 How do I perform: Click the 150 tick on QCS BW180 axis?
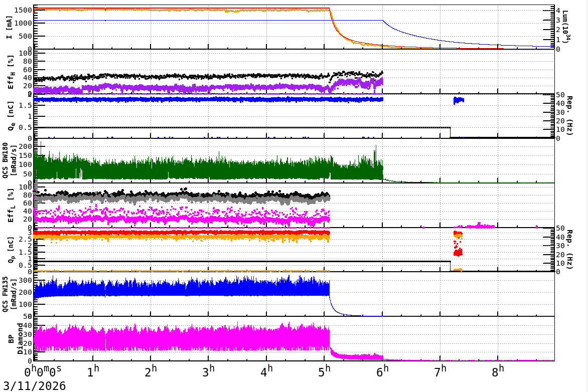(x=26, y=155)
